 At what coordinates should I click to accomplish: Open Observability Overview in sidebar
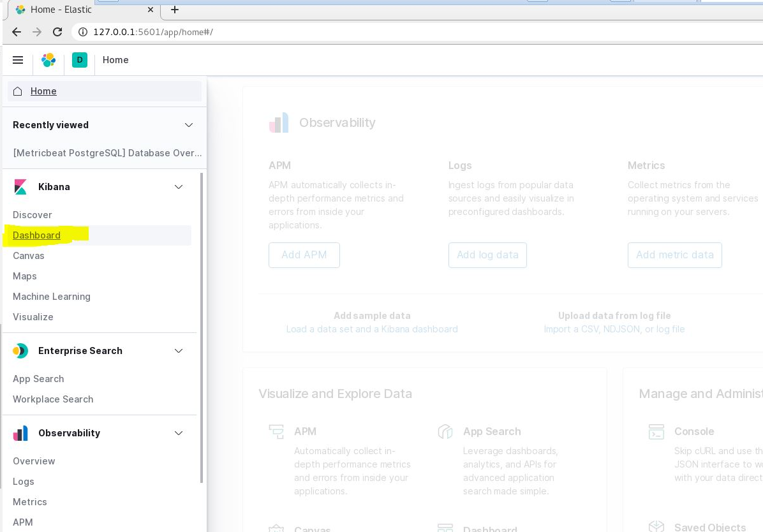[x=34, y=461]
